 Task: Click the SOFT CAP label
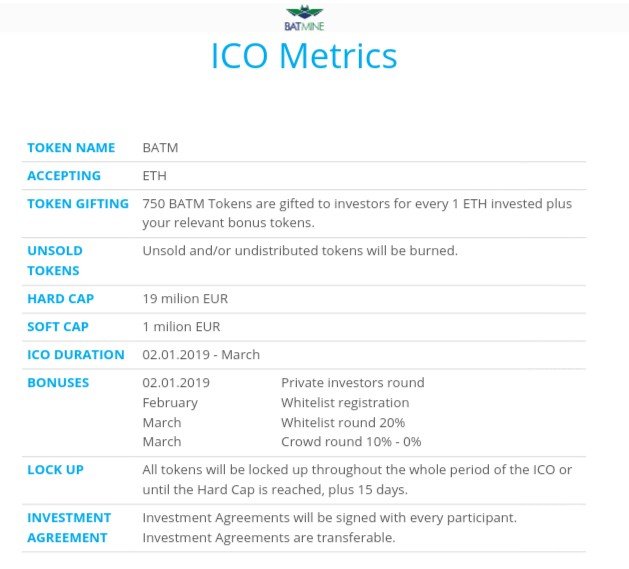tap(58, 327)
